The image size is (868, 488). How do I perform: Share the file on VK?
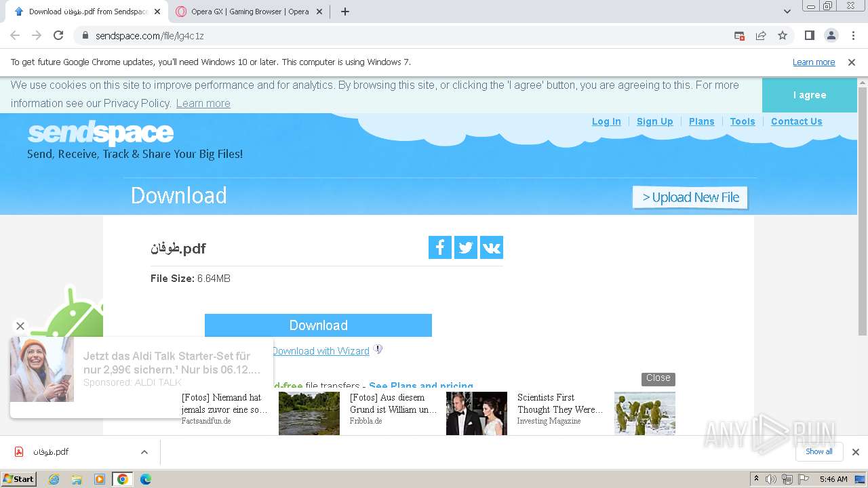[x=492, y=247]
